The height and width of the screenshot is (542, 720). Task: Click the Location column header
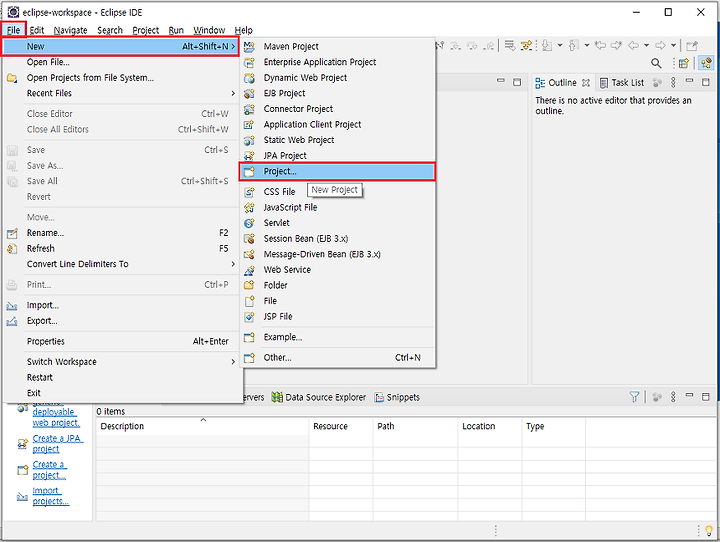tap(489, 426)
